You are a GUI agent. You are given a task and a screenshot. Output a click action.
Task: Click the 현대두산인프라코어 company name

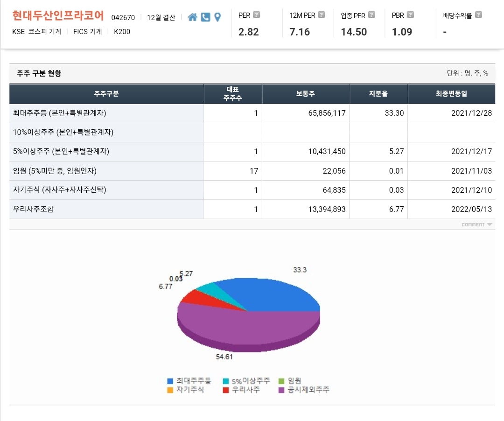coord(58,16)
